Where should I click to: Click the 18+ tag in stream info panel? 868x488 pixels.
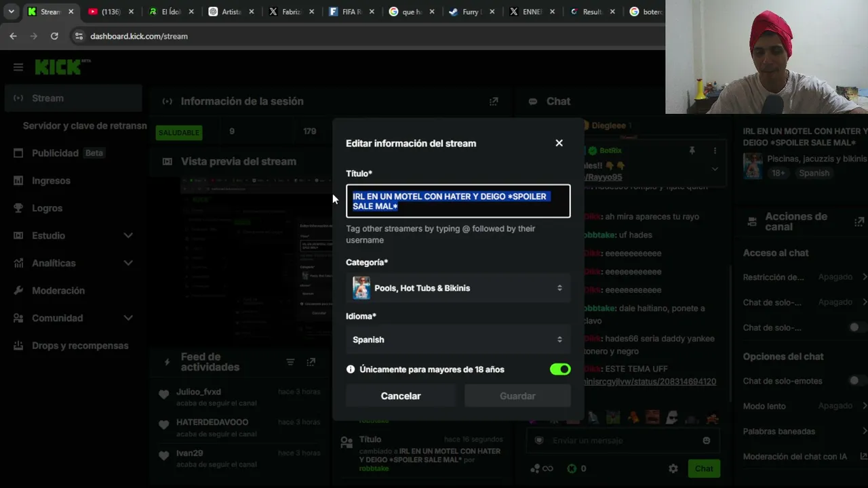[x=779, y=173]
